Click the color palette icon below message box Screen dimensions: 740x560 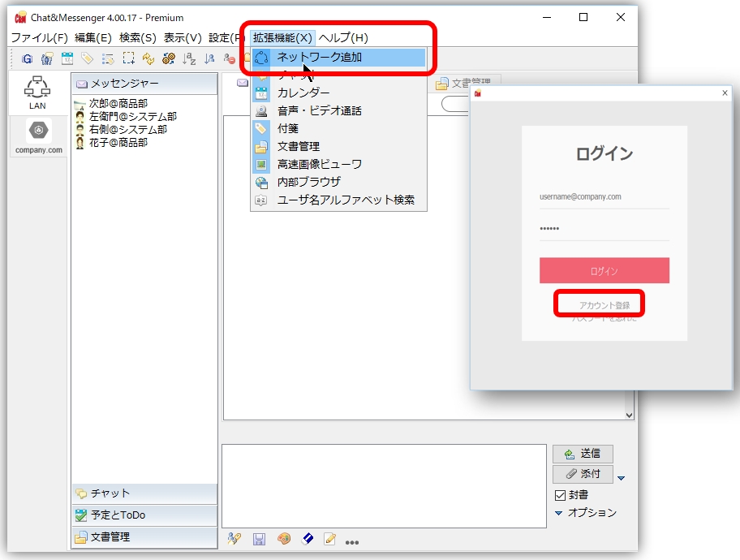pos(283,539)
